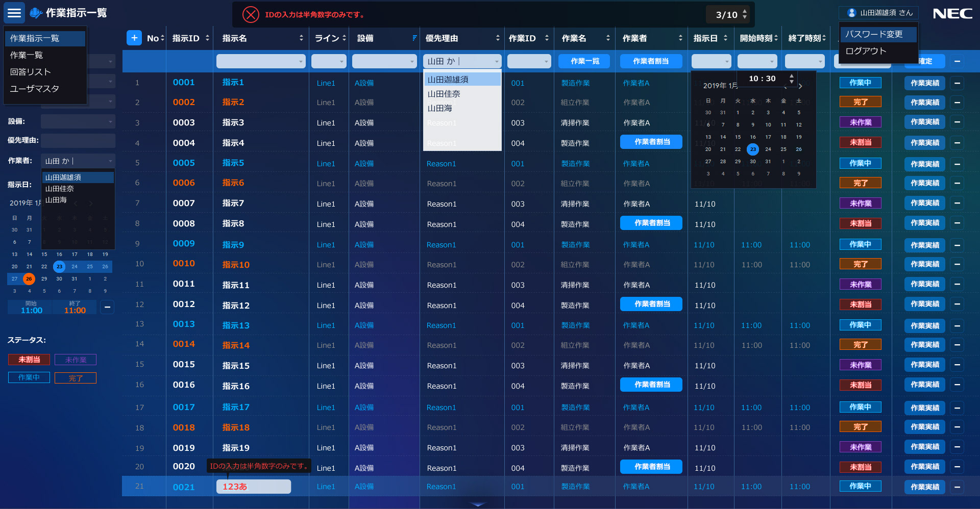Viewport: 980px width, 509px height.
Task: Click 作業実績 button in row 0003
Action: 925,122
